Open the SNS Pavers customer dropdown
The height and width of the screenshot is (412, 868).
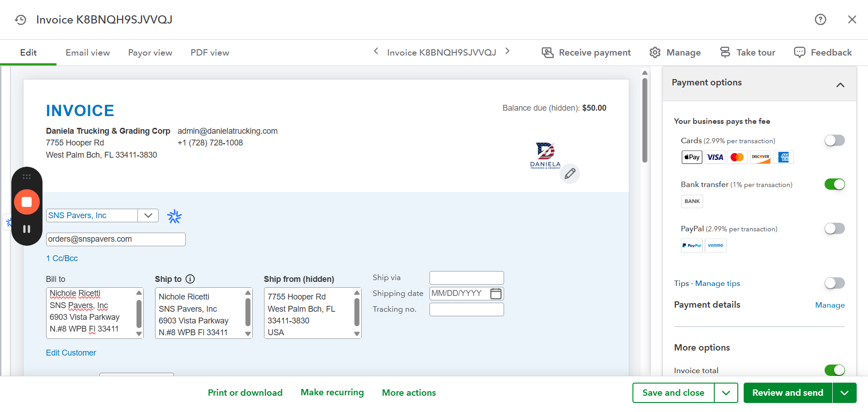[x=148, y=215]
